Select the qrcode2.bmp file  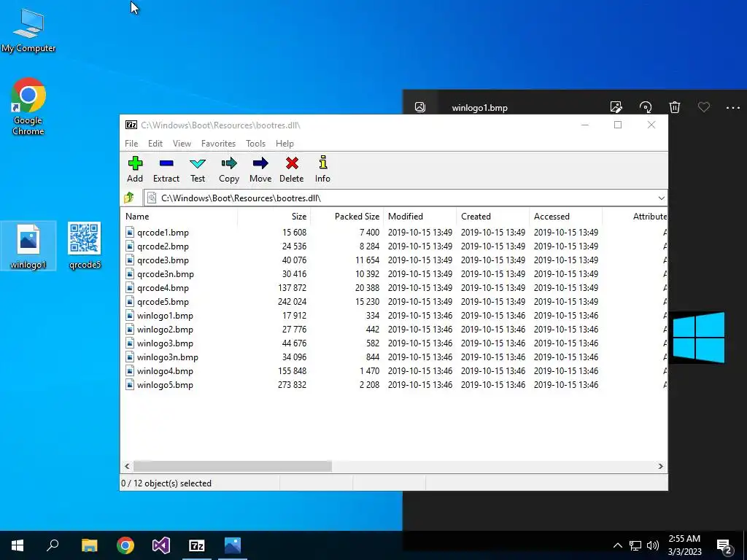163,246
